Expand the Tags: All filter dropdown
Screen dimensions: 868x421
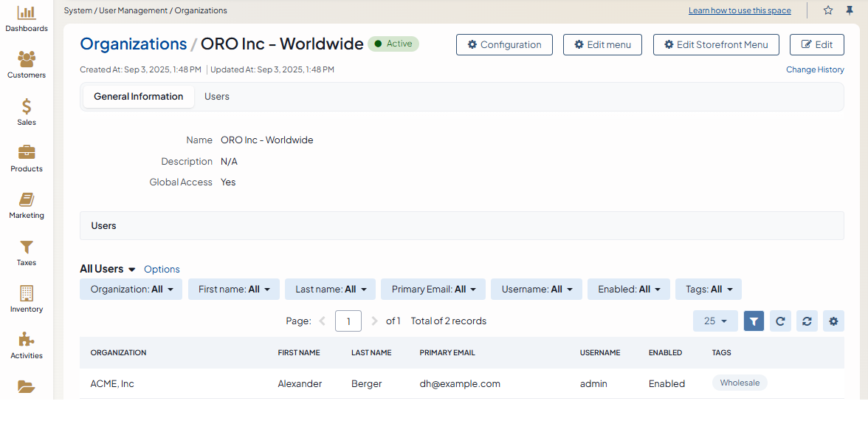click(708, 290)
